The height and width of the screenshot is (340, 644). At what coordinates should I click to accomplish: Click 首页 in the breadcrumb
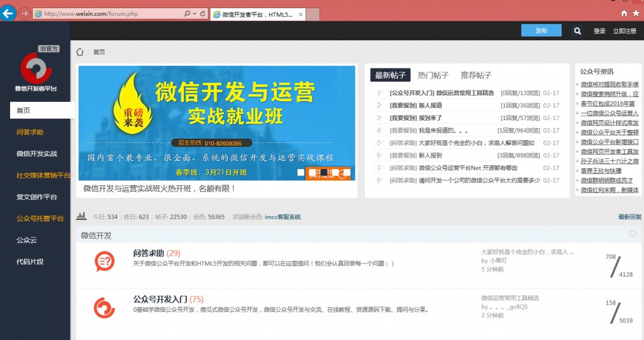pyautogui.click(x=99, y=52)
